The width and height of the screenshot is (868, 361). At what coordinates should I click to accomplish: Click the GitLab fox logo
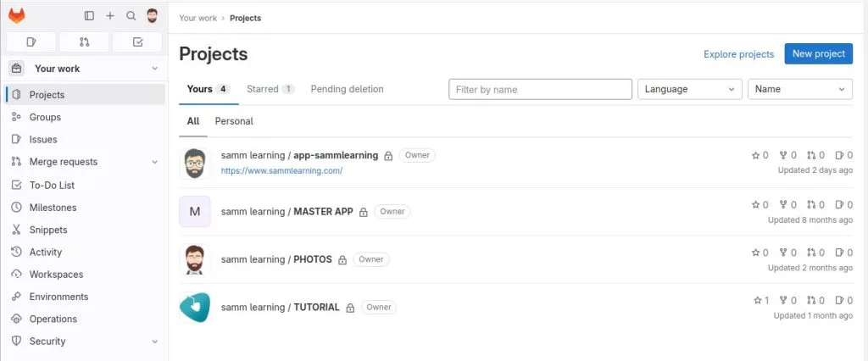17,16
